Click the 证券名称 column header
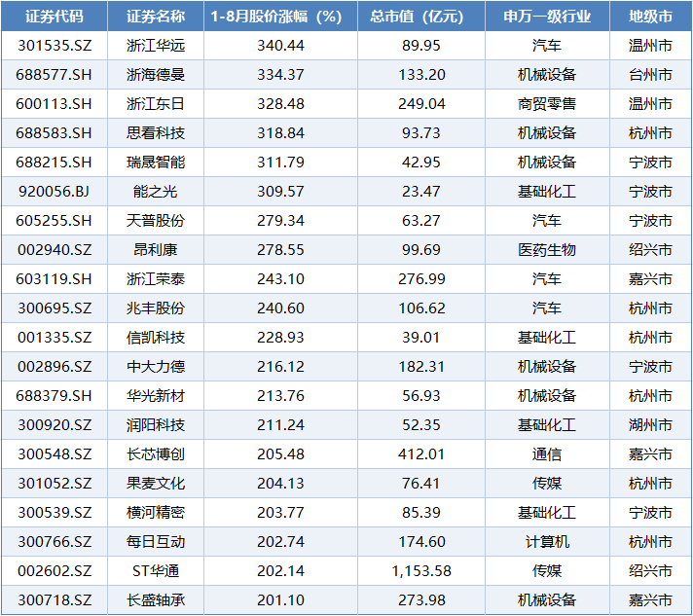 [x=156, y=17]
